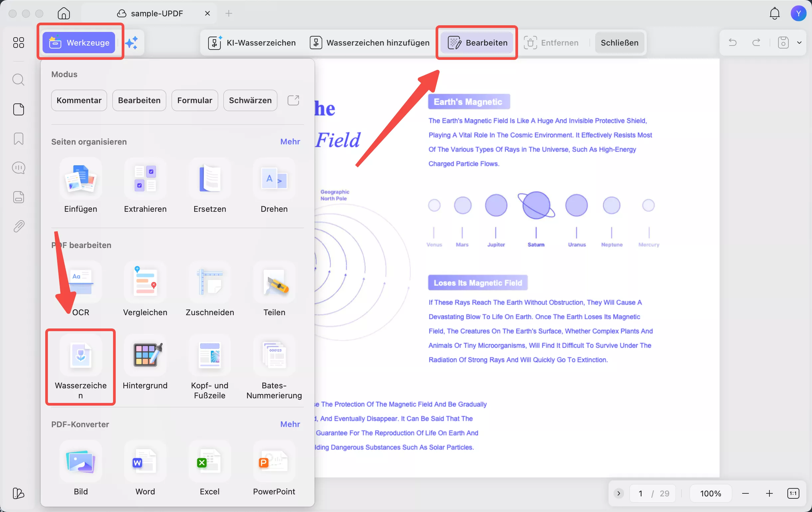Viewport: 812px width, 512px height.
Task: Click Mehr next to Seiten organisieren
Action: click(x=290, y=142)
